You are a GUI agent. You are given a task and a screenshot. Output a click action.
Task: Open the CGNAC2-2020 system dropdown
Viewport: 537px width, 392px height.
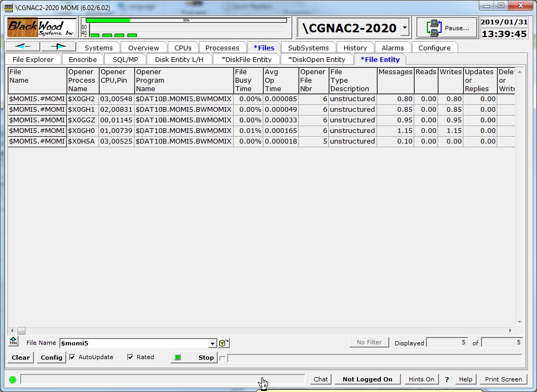point(404,28)
